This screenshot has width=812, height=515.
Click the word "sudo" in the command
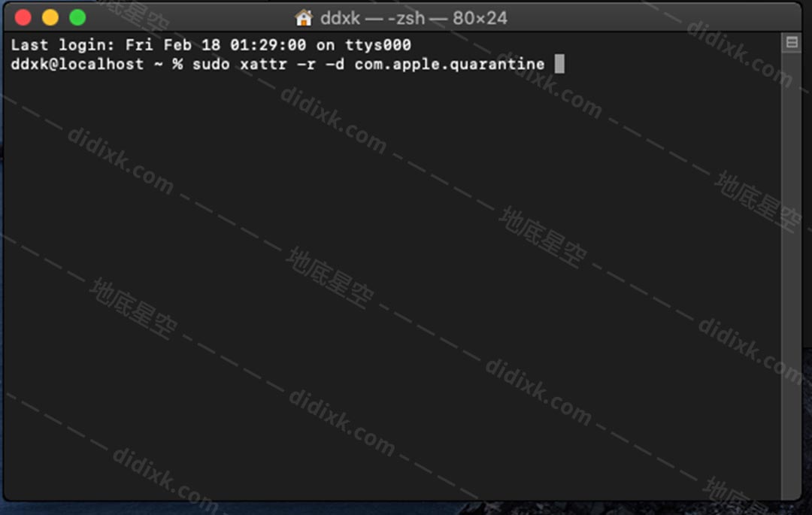211,64
